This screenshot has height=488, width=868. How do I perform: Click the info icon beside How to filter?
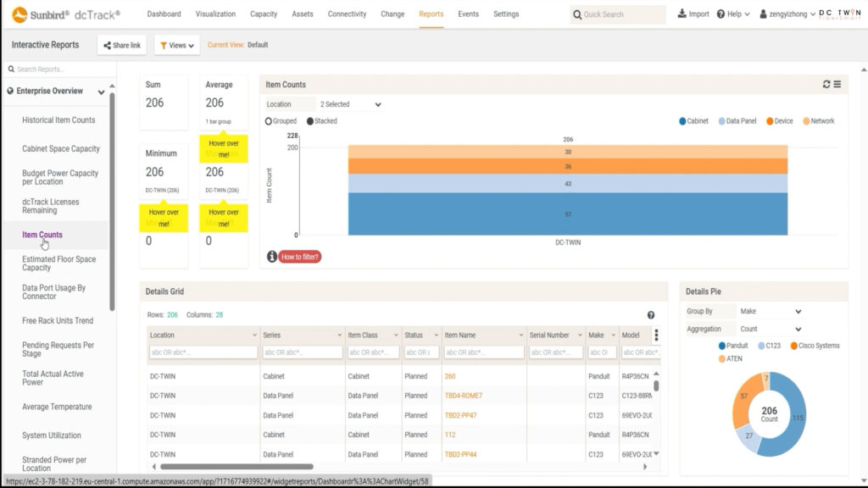(272, 257)
